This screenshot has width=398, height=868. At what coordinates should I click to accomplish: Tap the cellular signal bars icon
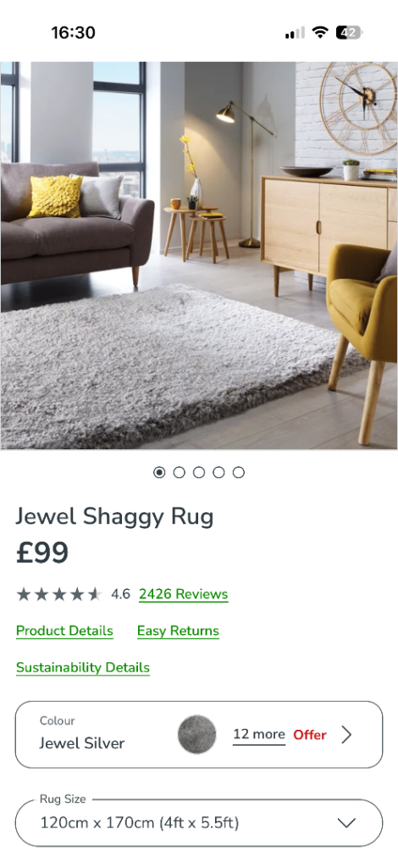click(295, 33)
